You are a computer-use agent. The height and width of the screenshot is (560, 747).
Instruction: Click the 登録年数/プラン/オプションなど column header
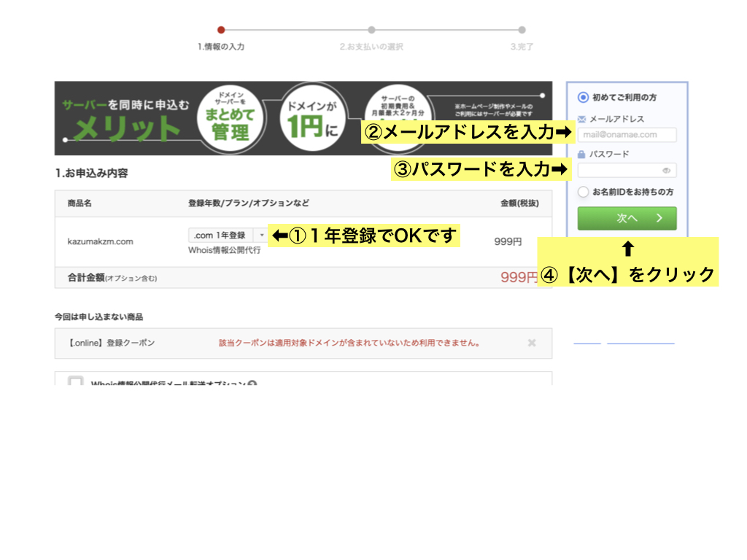click(249, 203)
